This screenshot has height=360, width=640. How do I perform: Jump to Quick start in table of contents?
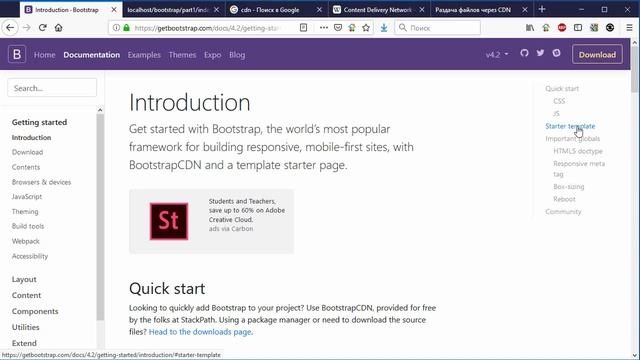click(562, 89)
